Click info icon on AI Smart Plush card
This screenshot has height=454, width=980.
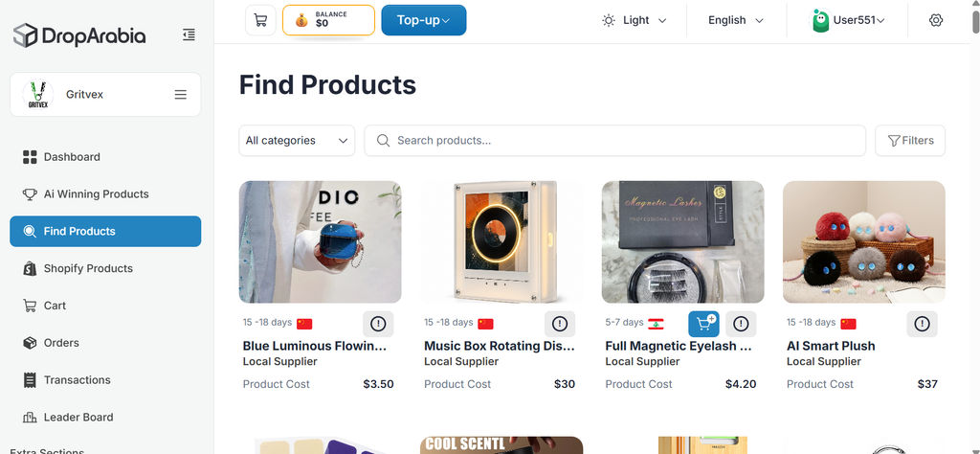[922, 324]
